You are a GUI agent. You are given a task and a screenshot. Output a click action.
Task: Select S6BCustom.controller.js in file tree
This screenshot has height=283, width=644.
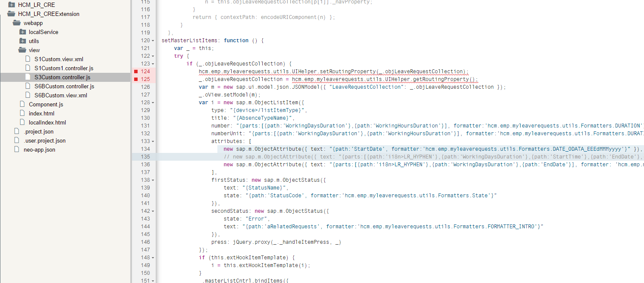[64, 86]
